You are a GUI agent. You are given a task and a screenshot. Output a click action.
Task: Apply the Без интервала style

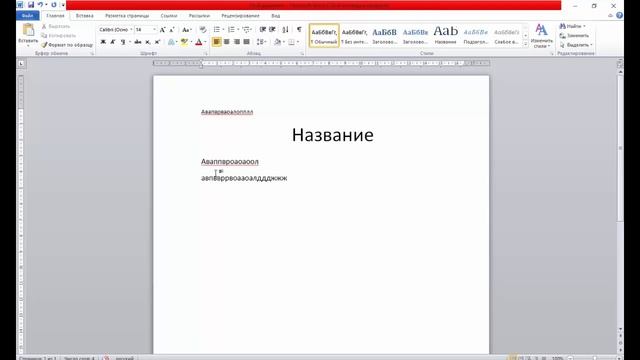pos(354,36)
